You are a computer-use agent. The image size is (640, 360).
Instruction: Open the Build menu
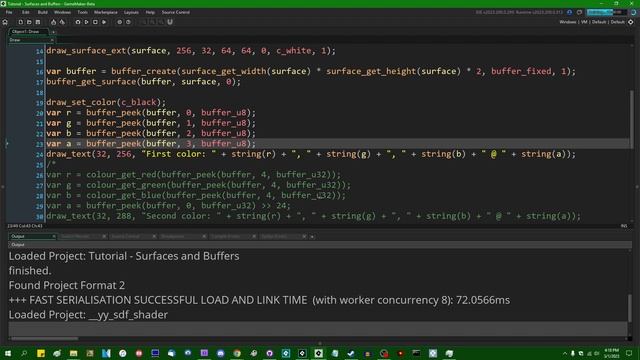(42, 12)
